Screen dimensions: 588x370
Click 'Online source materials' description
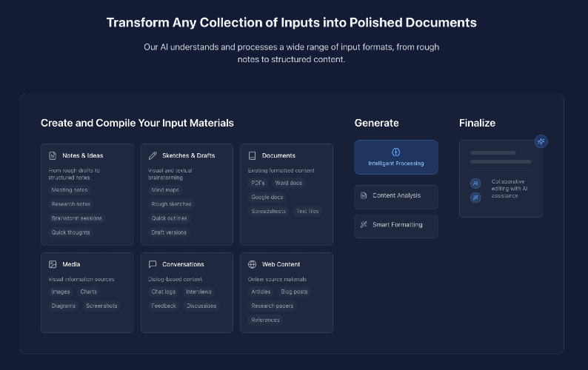point(277,279)
